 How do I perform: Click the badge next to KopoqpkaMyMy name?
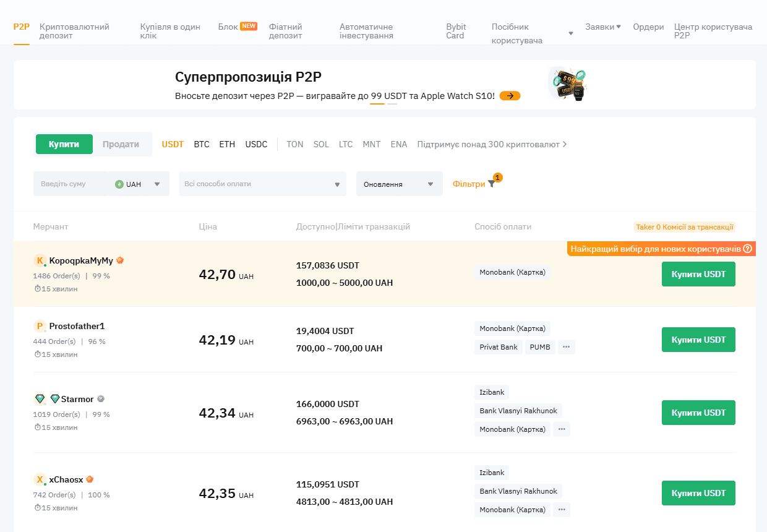(120, 260)
